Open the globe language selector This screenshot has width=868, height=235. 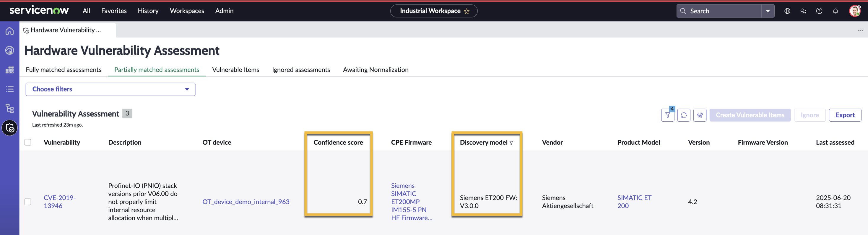787,11
